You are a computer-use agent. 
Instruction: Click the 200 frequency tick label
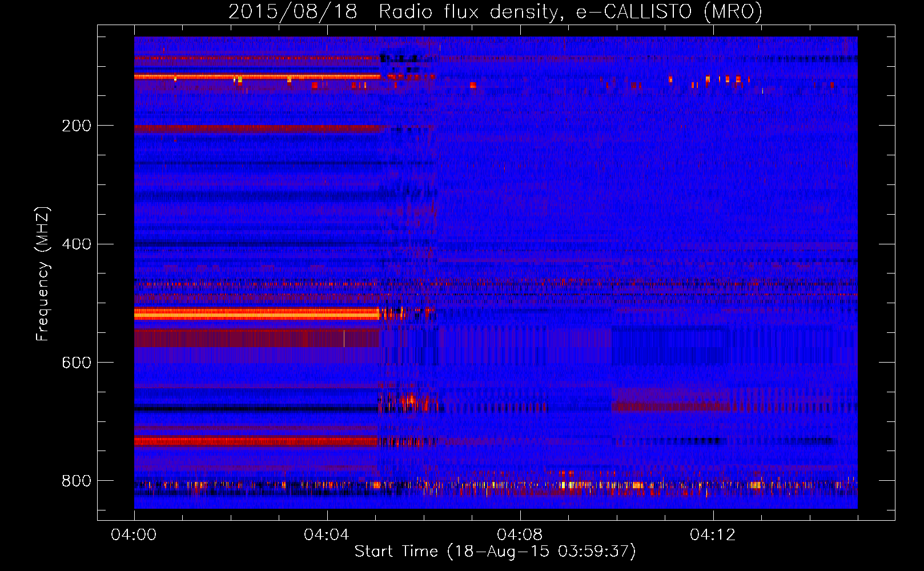pos(77,126)
